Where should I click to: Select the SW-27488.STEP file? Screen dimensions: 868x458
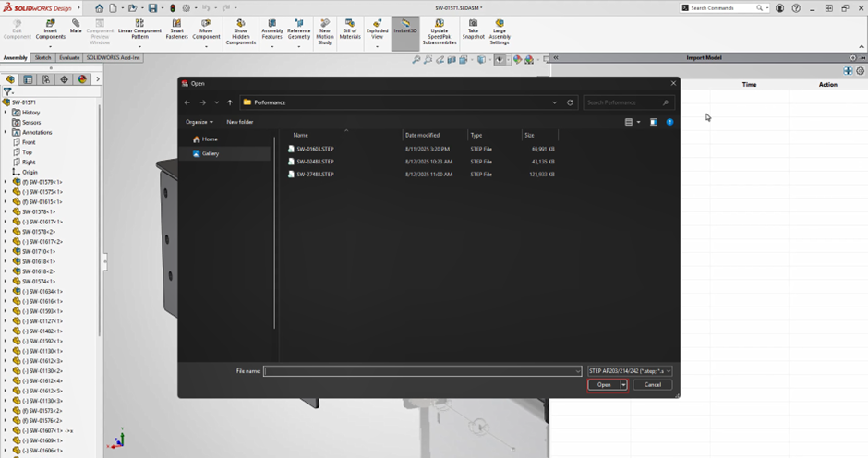point(315,175)
